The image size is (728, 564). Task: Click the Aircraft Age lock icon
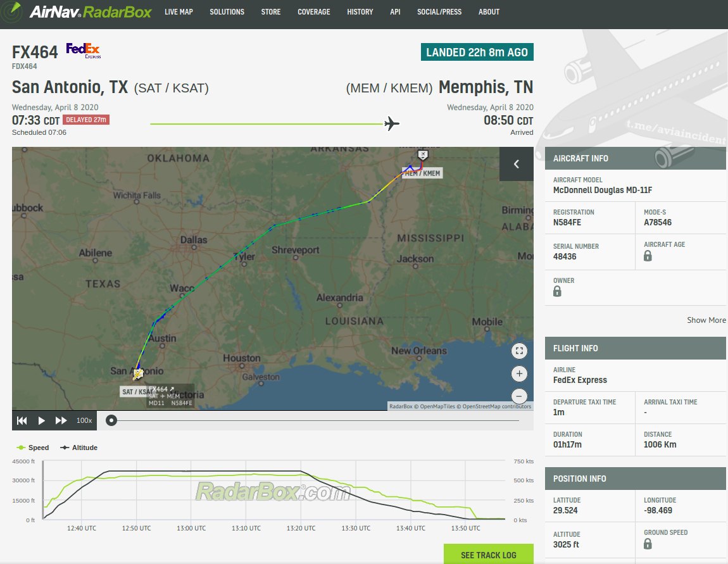648,256
